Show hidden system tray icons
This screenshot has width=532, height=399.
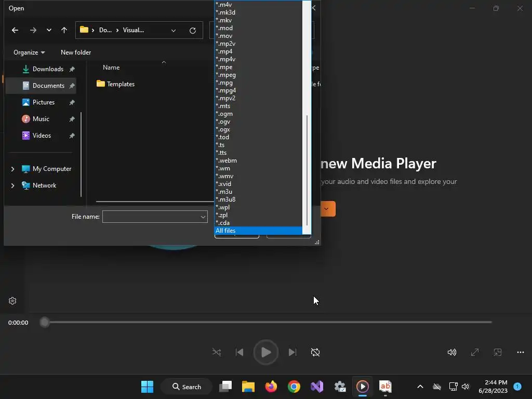tap(420, 387)
